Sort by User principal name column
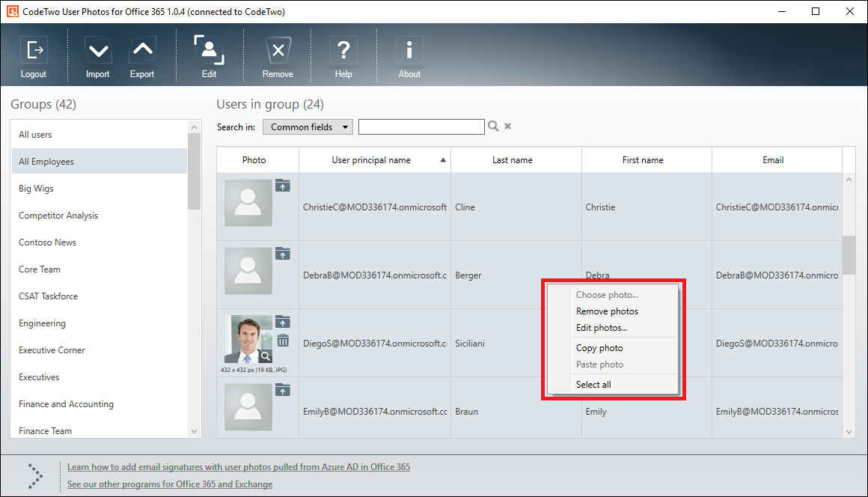The image size is (868, 497). pos(375,160)
